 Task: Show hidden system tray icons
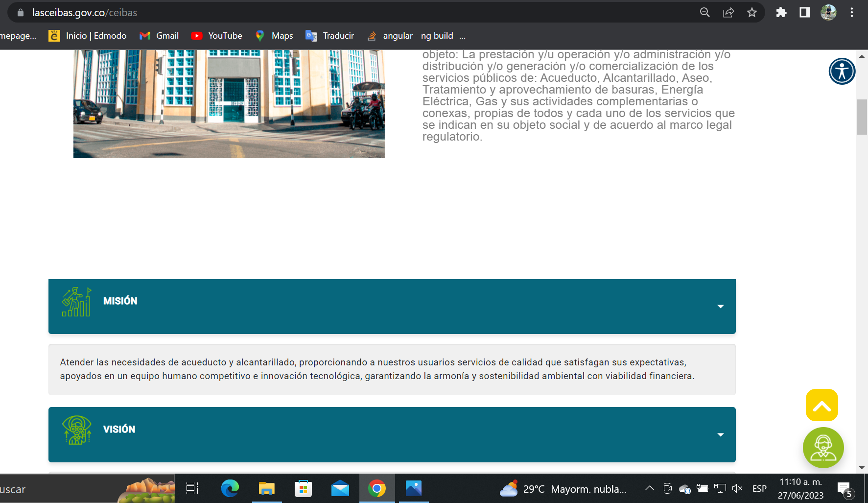click(649, 488)
